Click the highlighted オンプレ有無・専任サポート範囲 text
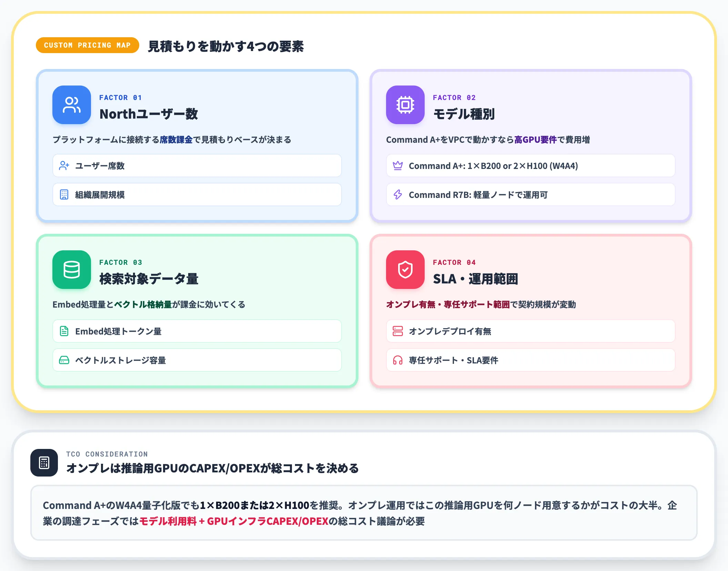This screenshot has height=571, width=728. (448, 304)
